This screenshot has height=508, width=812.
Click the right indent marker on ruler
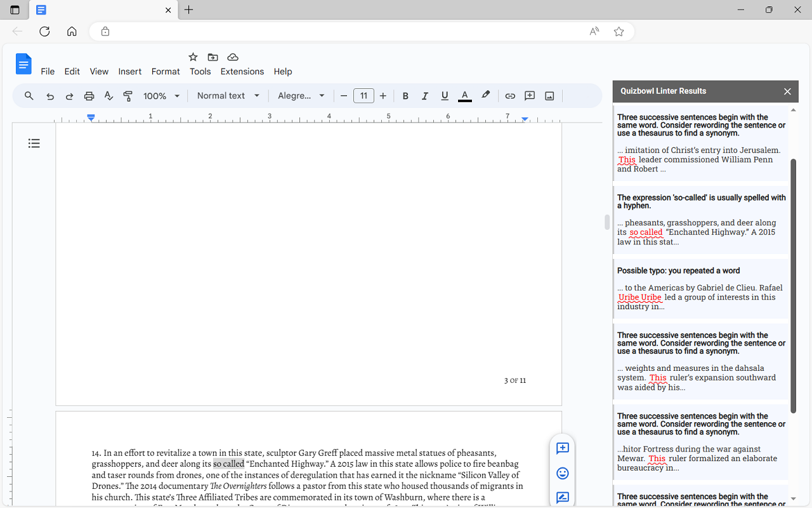tap(525, 119)
